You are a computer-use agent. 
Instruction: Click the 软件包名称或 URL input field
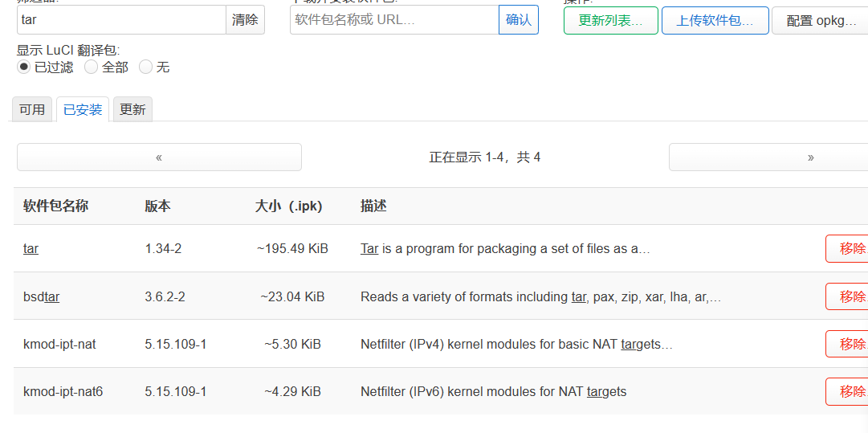click(394, 20)
